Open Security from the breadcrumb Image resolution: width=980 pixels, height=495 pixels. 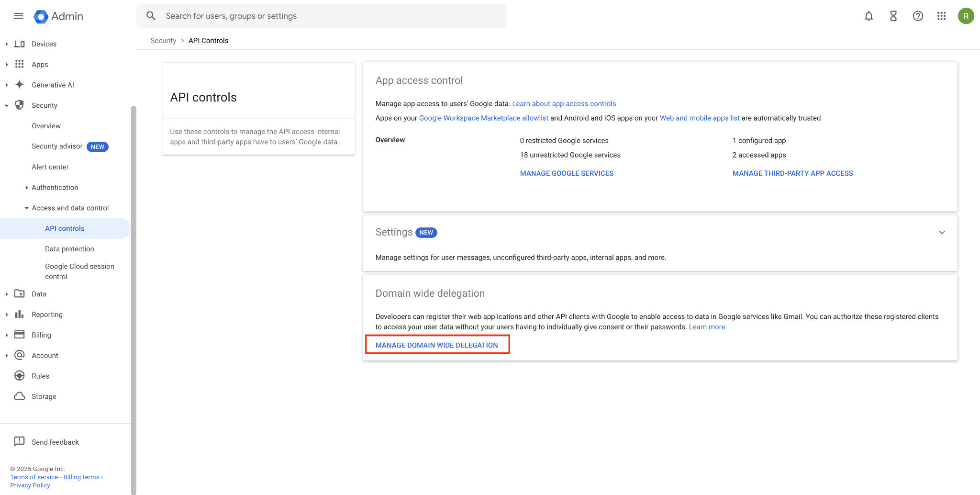163,41
